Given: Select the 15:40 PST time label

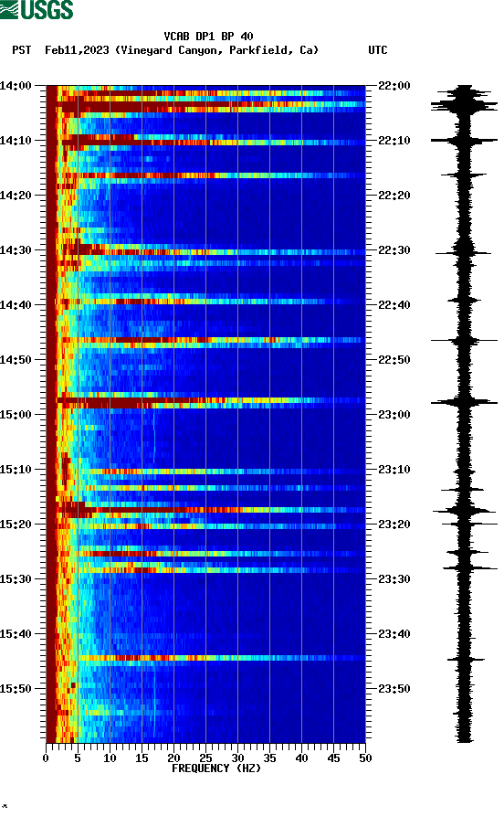Looking at the screenshot, I should point(16,634).
